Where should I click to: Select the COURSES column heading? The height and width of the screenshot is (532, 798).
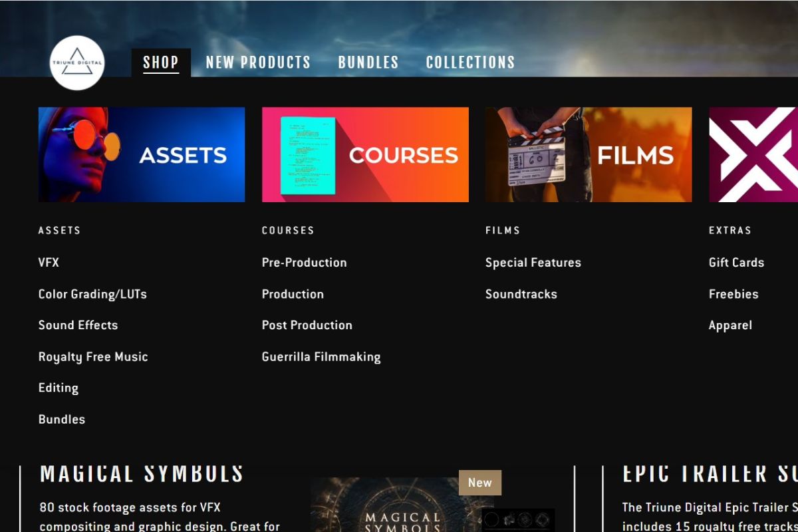(x=288, y=230)
